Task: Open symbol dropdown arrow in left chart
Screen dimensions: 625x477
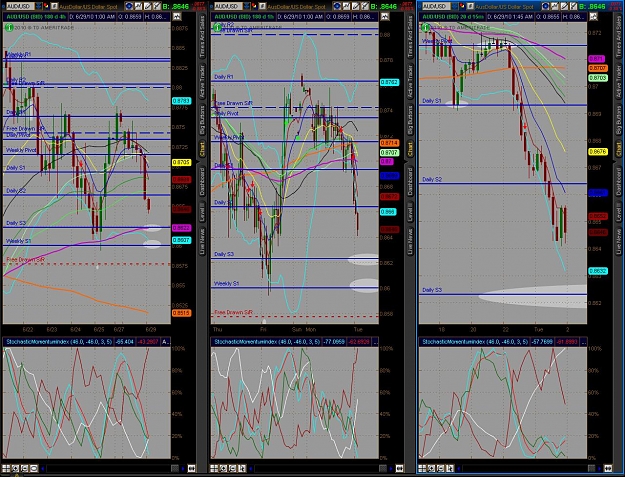Action: [x=39, y=6]
